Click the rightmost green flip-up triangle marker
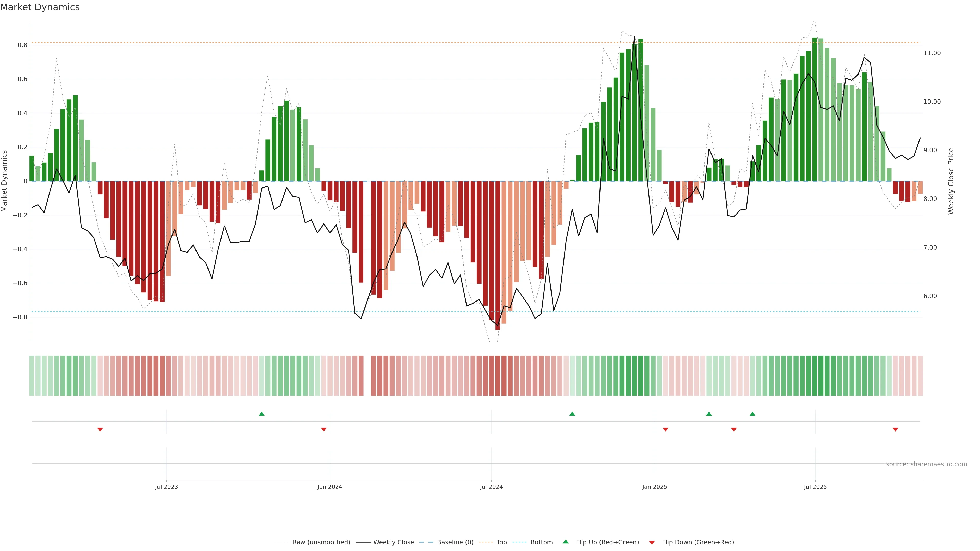 point(752,414)
